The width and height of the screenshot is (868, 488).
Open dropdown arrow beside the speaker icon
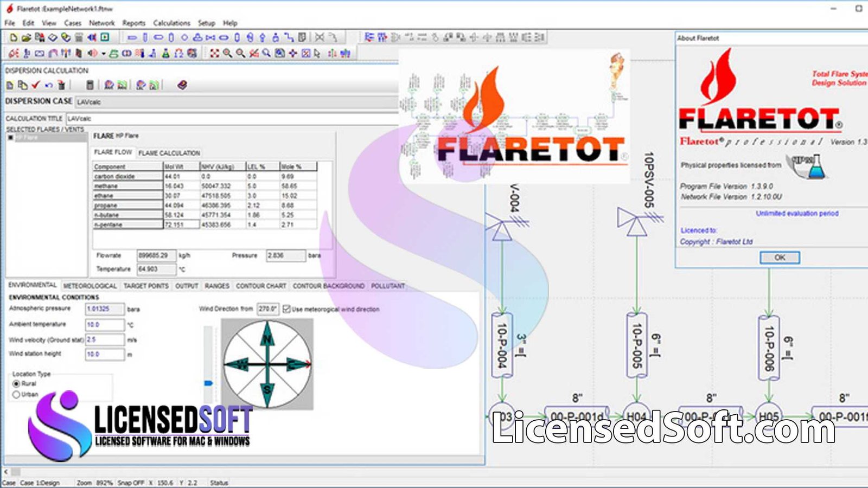[x=103, y=54]
